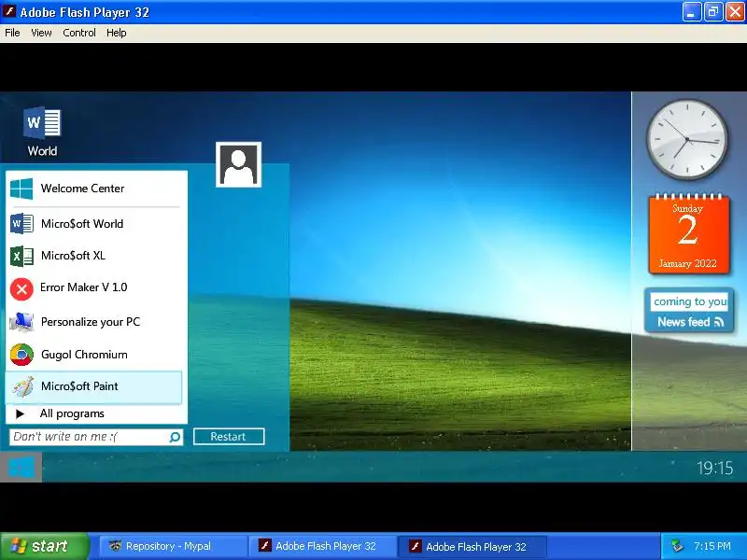Click the Micro$oft XL spreadsheet icon

(x=21, y=256)
